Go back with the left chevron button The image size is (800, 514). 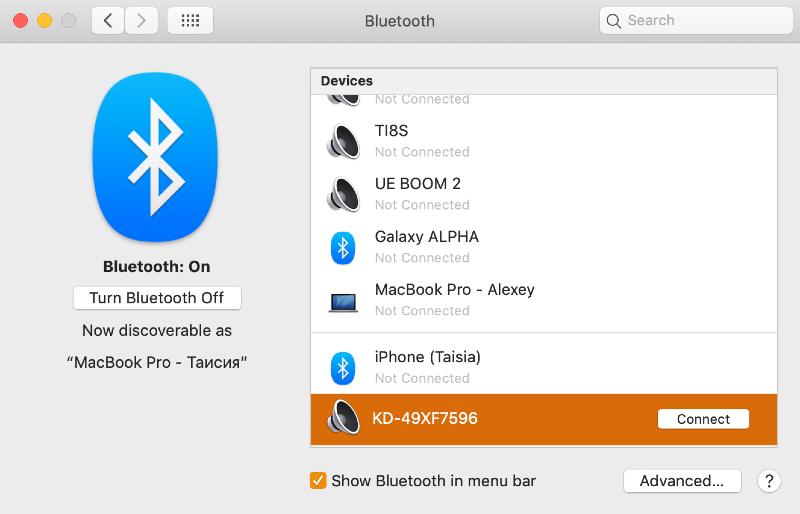(108, 20)
